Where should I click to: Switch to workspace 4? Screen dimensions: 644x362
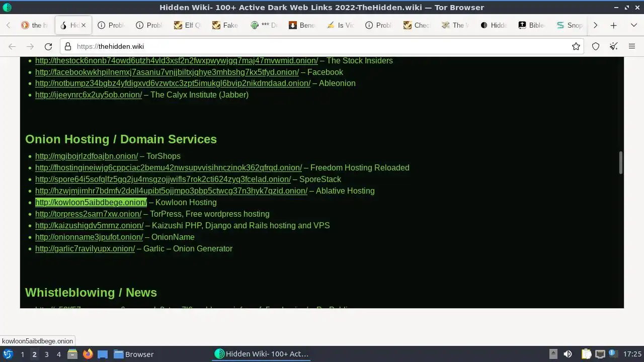58,354
